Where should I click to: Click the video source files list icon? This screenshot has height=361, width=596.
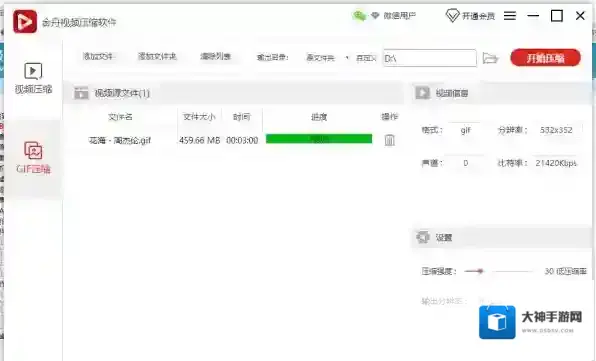pyautogui.click(x=81, y=93)
